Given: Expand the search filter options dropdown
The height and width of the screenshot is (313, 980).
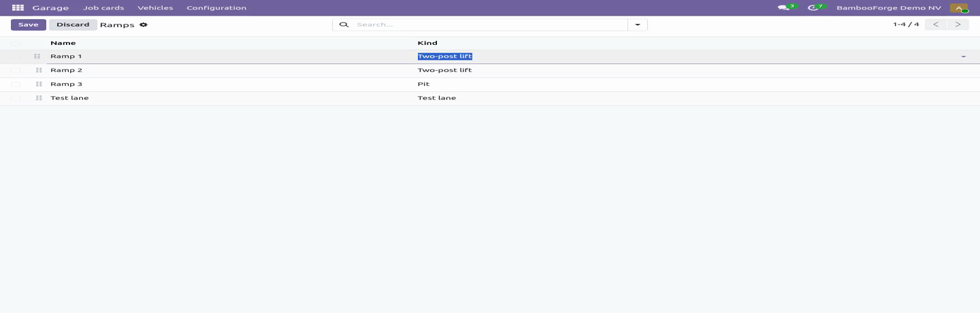Looking at the screenshot, I should (x=638, y=24).
